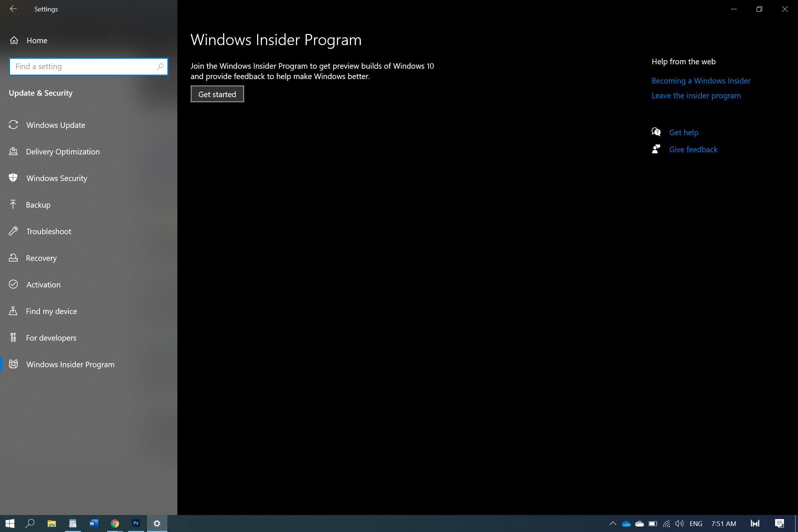This screenshot has height=532, width=798.
Task: Click the volume speaker icon
Action: click(x=679, y=524)
